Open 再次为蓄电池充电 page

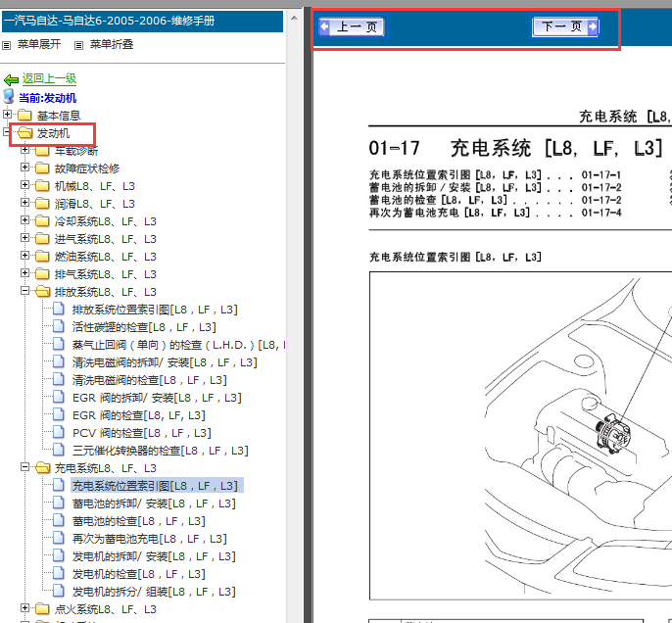coord(150,539)
